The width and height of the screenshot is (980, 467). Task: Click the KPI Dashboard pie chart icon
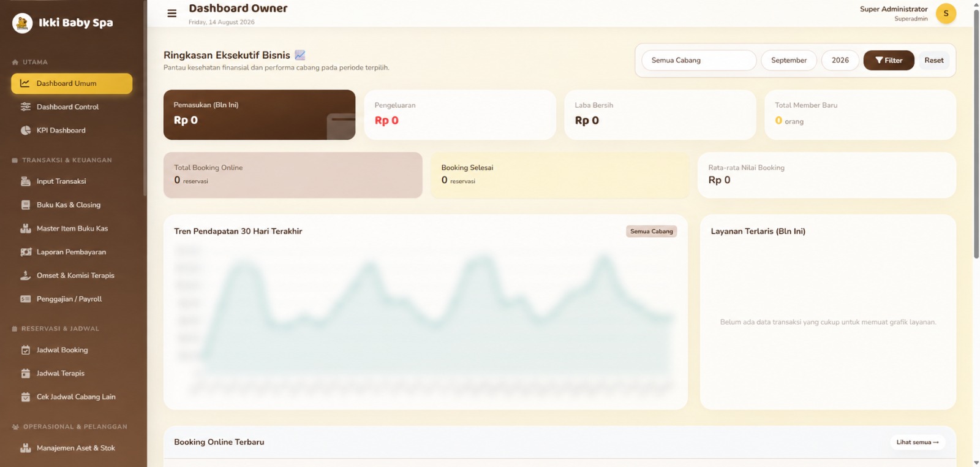click(26, 131)
